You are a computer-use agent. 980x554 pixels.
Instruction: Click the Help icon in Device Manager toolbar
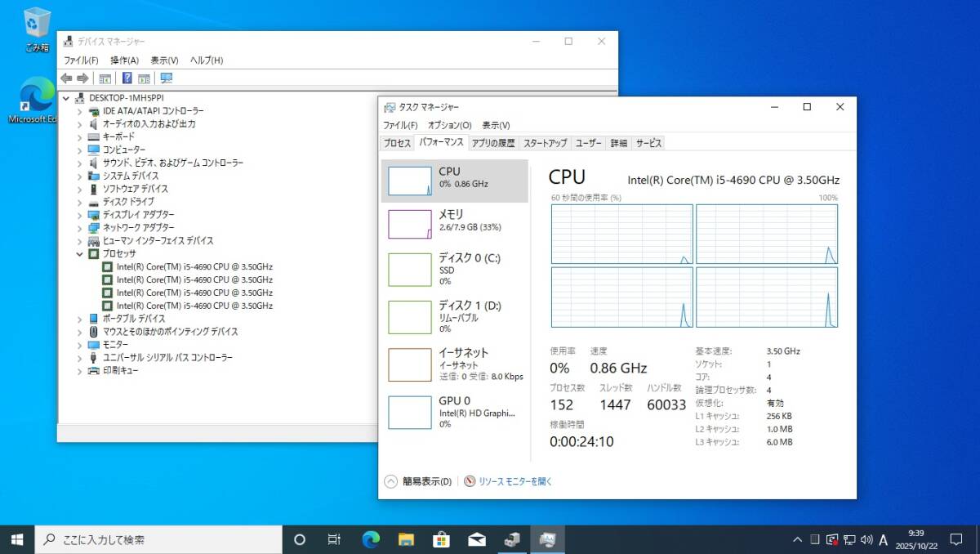(x=127, y=78)
